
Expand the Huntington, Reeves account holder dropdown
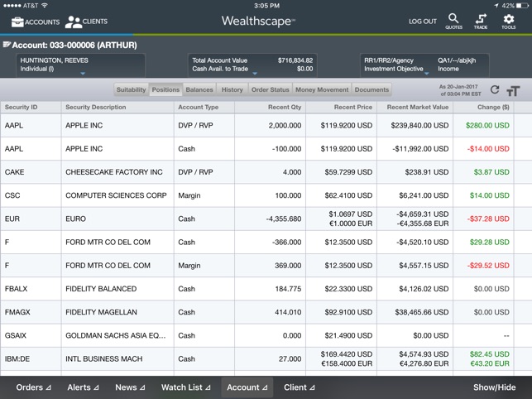(83, 75)
